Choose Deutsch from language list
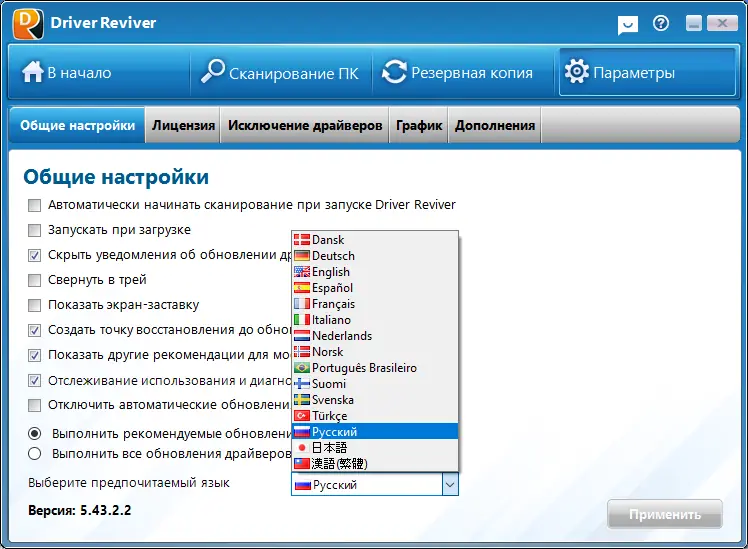 pos(375,256)
